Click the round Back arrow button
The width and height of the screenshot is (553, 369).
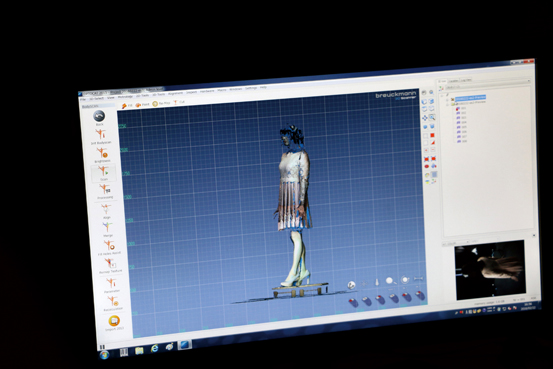click(99, 116)
